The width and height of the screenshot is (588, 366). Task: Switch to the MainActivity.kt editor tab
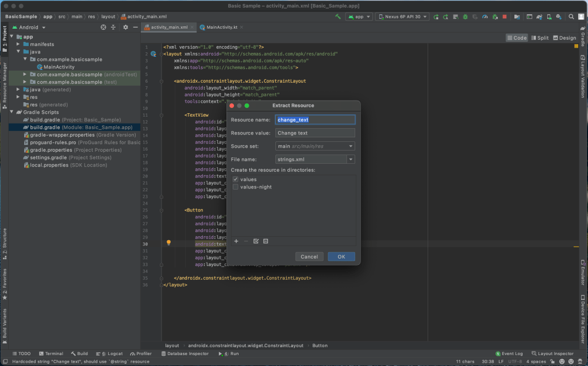[x=221, y=27]
